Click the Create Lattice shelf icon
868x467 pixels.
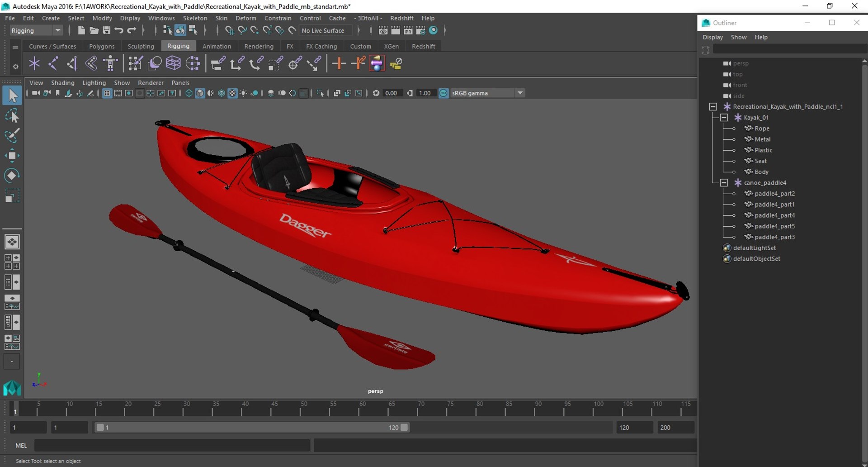tap(173, 63)
